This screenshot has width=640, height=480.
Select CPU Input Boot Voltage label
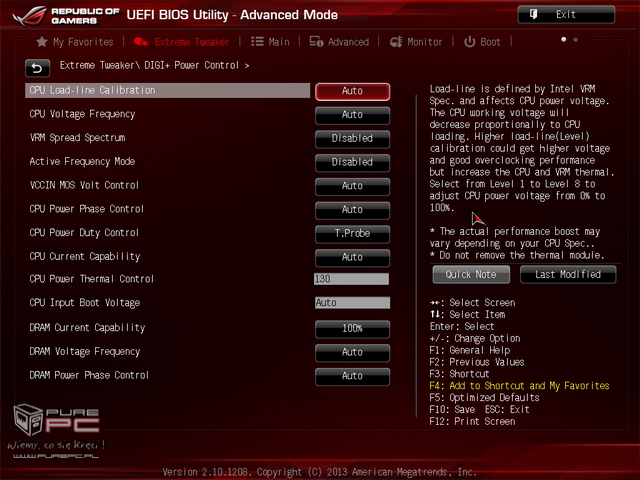click(x=84, y=303)
